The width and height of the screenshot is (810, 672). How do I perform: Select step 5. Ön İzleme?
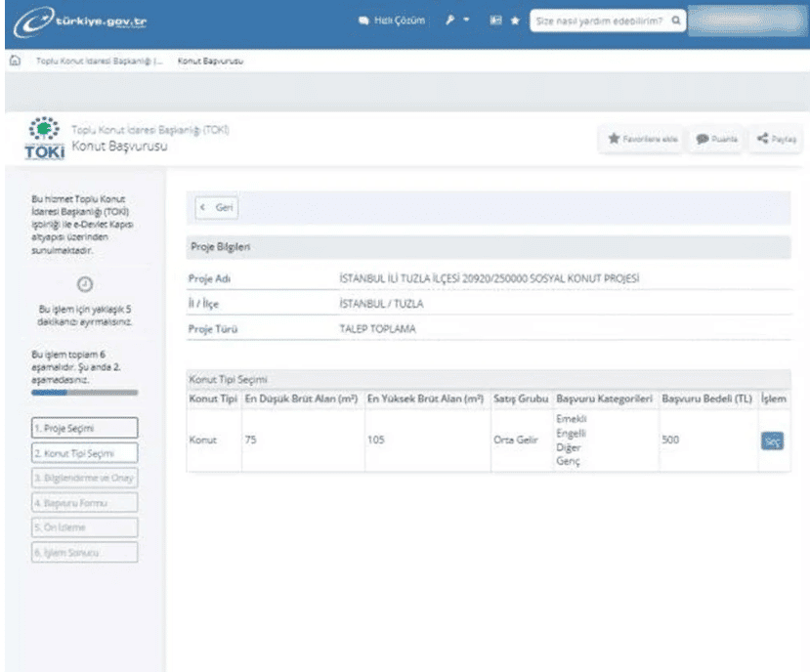point(85,527)
